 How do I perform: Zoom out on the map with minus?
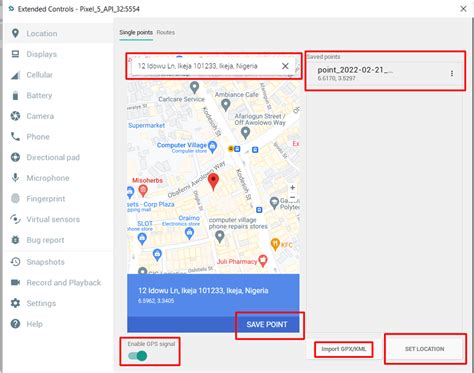[x=292, y=197]
